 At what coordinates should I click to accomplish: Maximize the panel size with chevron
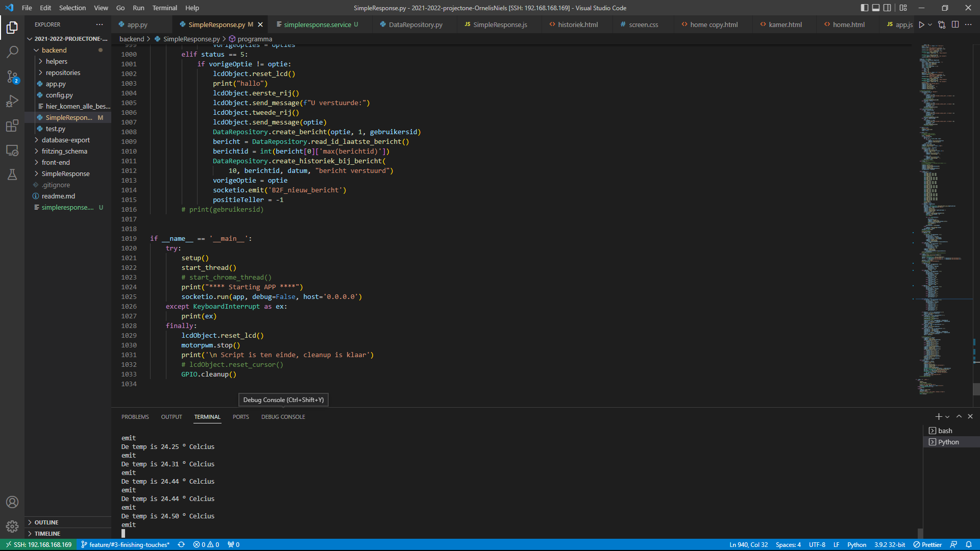[x=959, y=417]
